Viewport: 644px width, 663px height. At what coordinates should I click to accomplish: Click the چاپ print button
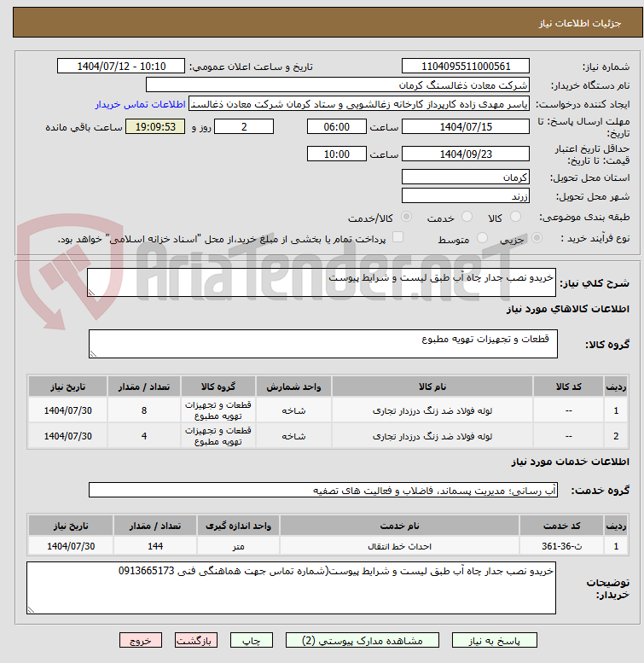click(x=252, y=640)
